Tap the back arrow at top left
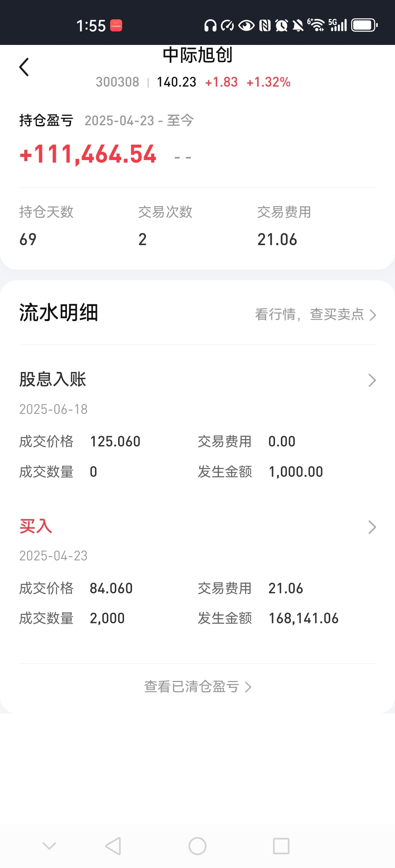Screen dimensions: 395x868 click(x=24, y=67)
